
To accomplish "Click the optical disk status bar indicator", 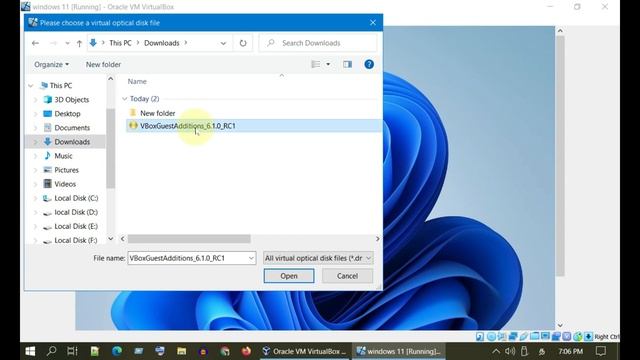I will pos(491,336).
